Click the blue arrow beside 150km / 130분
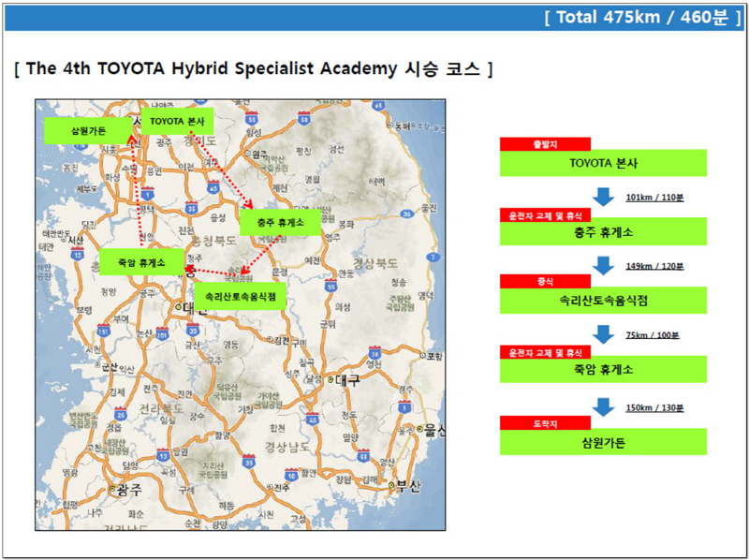 pos(603,407)
